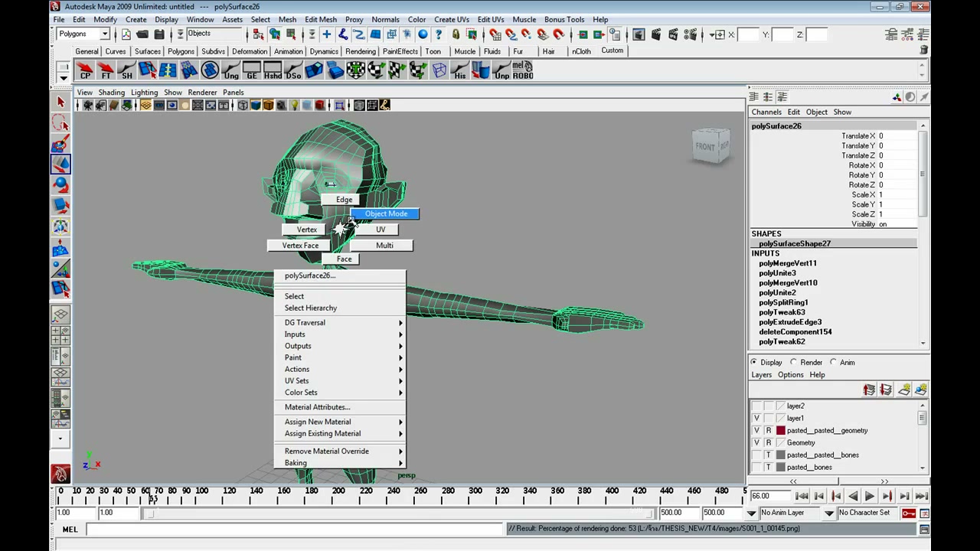Enable use all lights bulb icon
The height and width of the screenshot is (551, 980).
coord(294,106)
